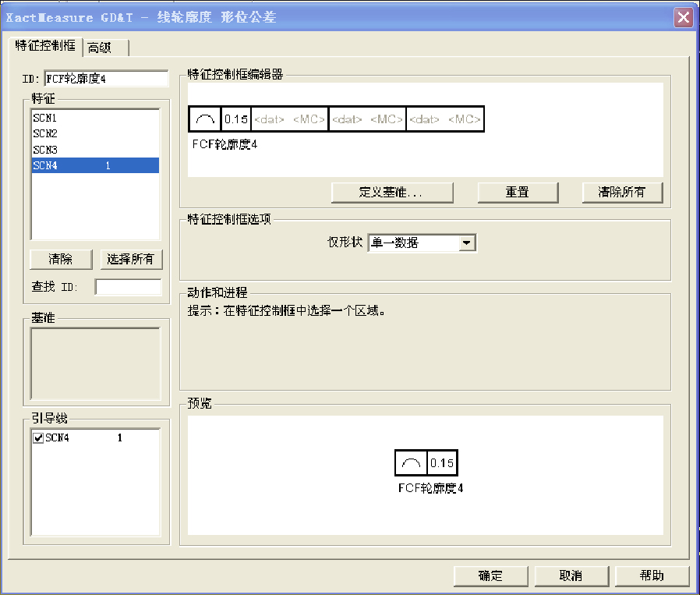Click the 定义基准 button
Viewport: 700px width, 595px height.
coord(392,192)
